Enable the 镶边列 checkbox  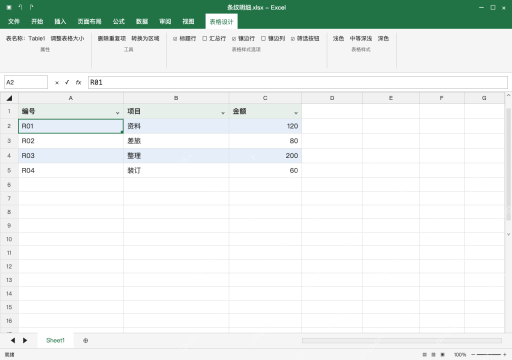(263, 39)
